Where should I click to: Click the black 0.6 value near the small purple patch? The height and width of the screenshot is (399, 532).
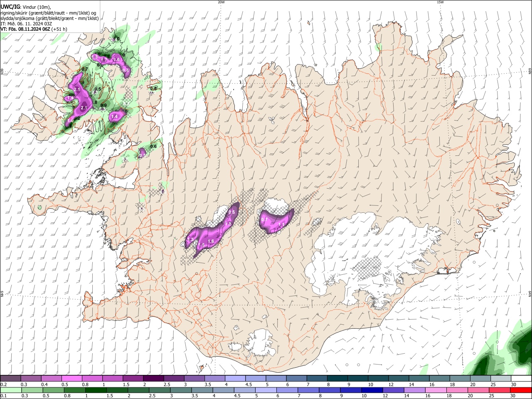click(153, 146)
